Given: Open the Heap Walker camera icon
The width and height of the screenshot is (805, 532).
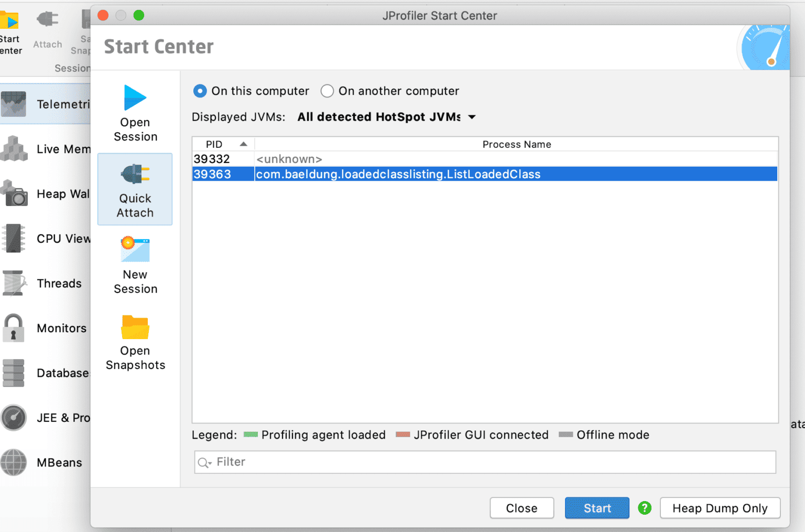Looking at the screenshot, I should tap(14, 194).
